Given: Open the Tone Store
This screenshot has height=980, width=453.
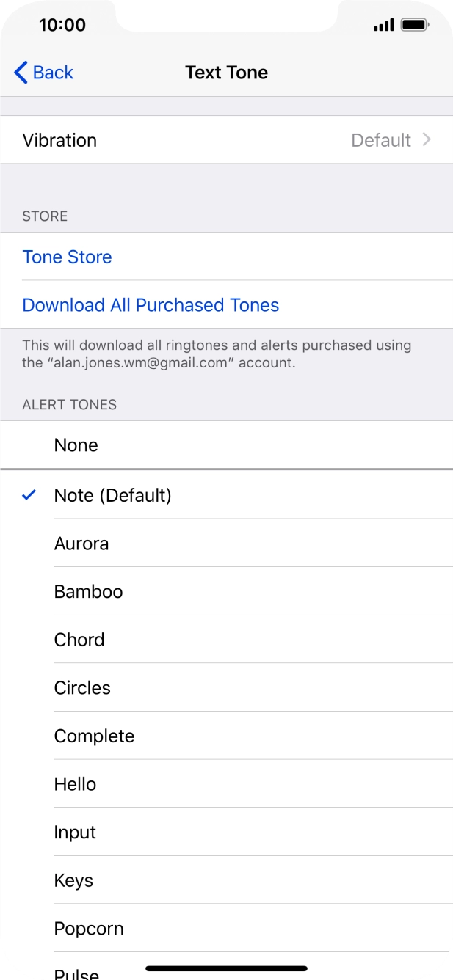Looking at the screenshot, I should [x=67, y=257].
